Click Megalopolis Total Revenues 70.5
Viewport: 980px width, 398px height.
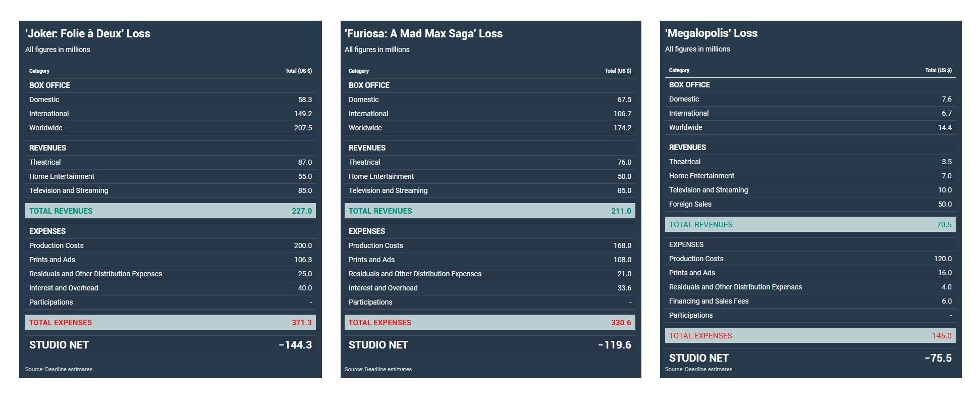tap(944, 225)
